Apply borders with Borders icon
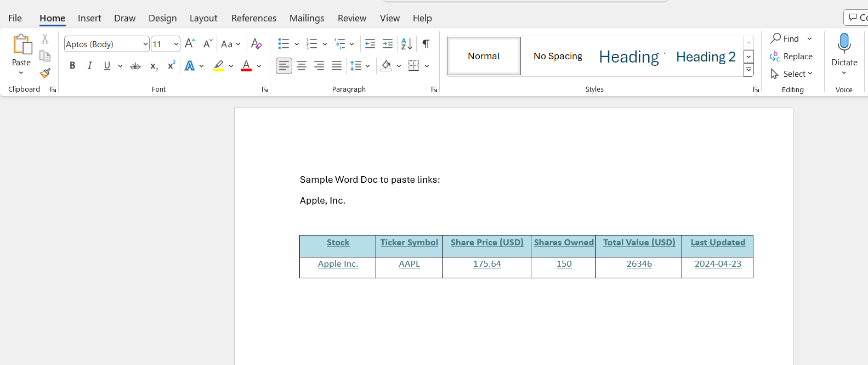Viewport: 868px width, 365px height. pos(414,66)
